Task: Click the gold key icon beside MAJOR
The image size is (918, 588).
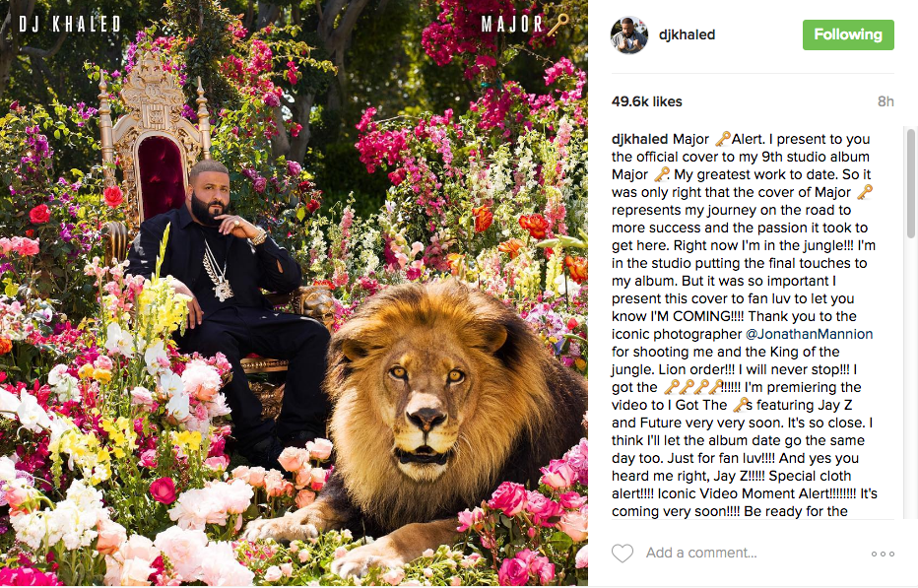Action: click(557, 24)
